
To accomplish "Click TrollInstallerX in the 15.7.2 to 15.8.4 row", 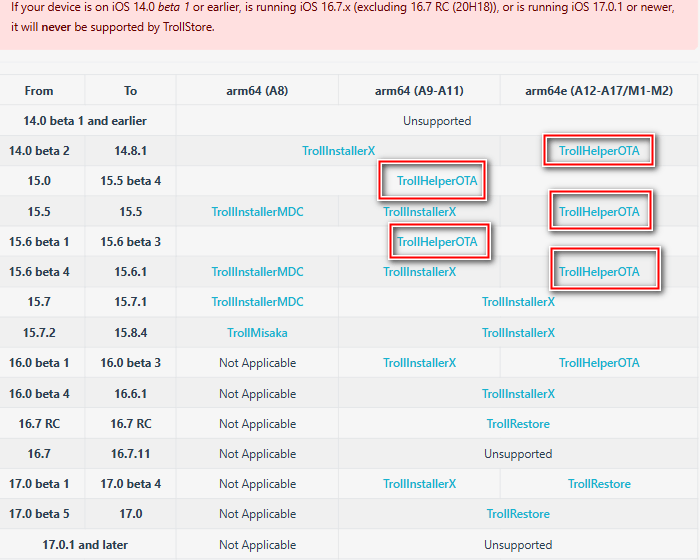I will click(518, 333).
